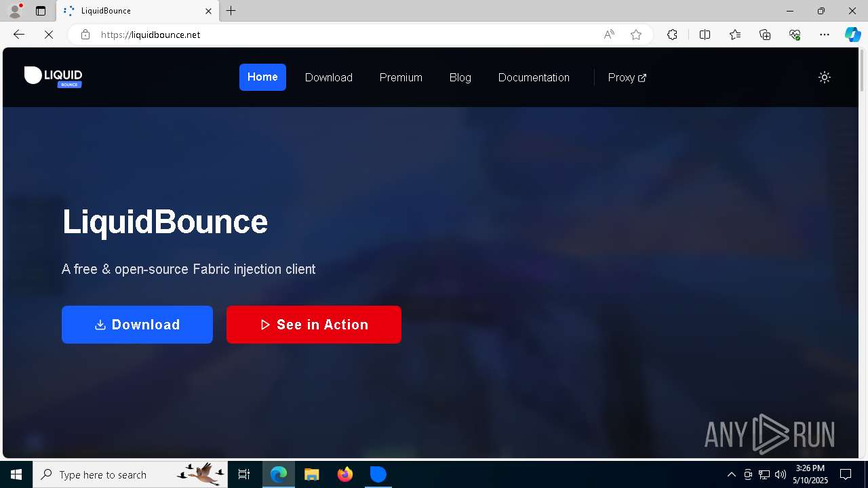Screen dimensions: 868x488
Task: Open Task View on the taskbar
Action: [x=245, y=474]
